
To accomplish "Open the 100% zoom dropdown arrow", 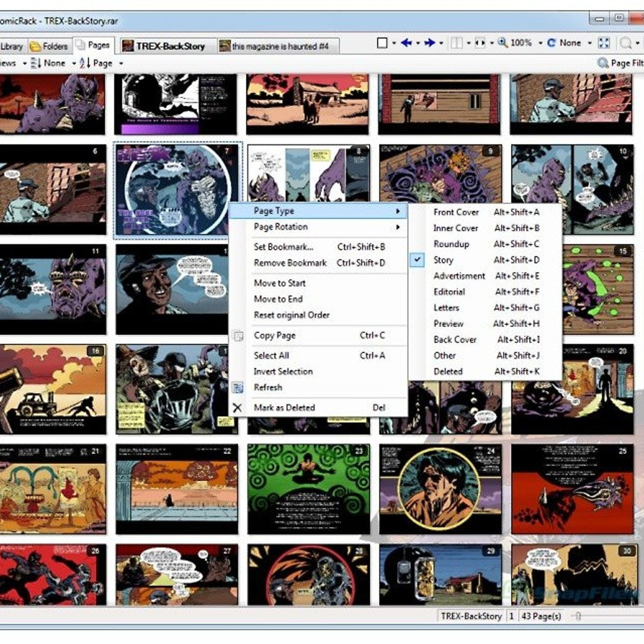I will point(540,43).
